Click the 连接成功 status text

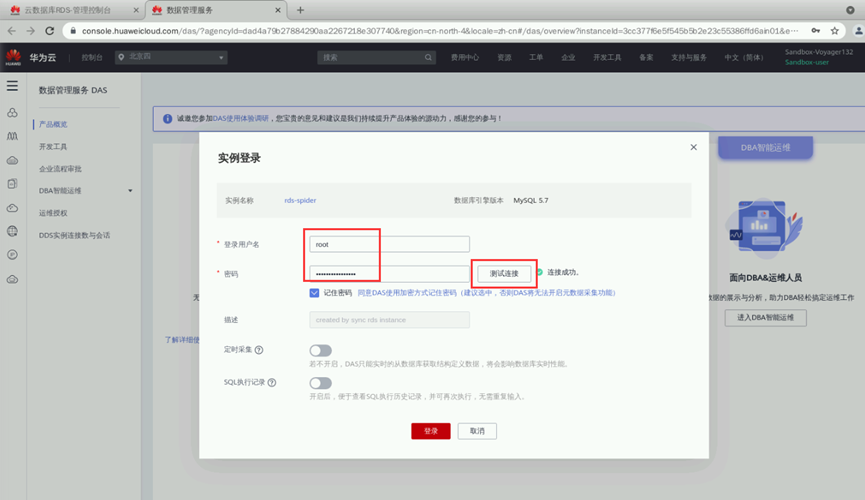pyautogui.click(x=563, y=273)
